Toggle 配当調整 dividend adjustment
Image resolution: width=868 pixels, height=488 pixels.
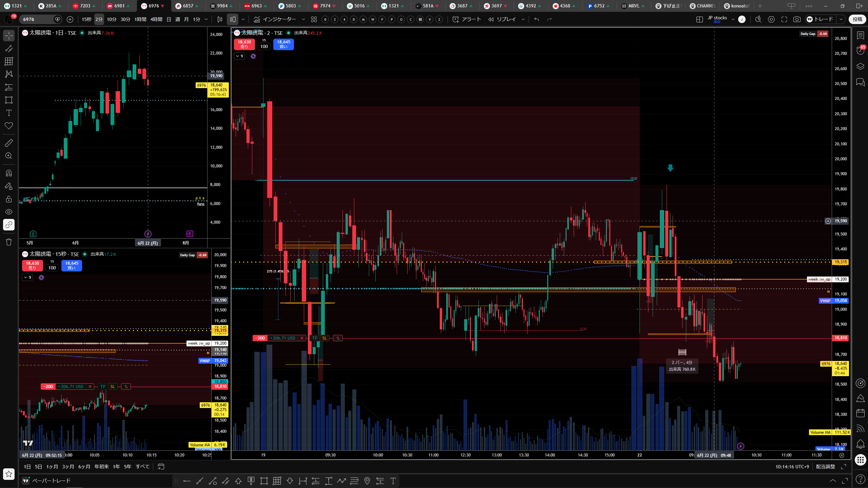click(826, 467)
